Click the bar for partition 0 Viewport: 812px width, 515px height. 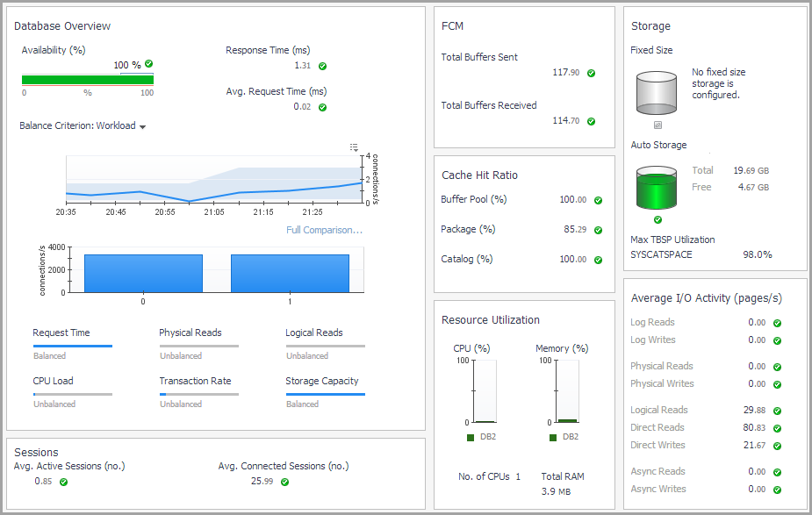pos(143,273)
